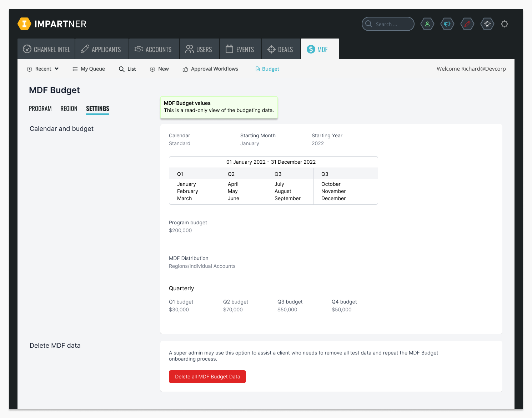Open the lightbulb ideas icon
The width and height of the screenshot is (532, 418).
(x=487, y=24)
